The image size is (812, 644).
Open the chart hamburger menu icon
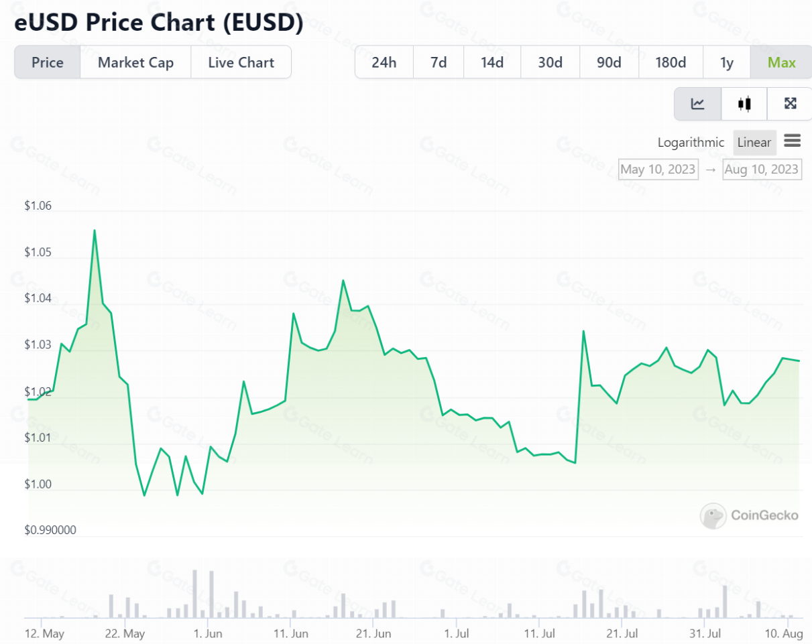(x=792, y=141)
